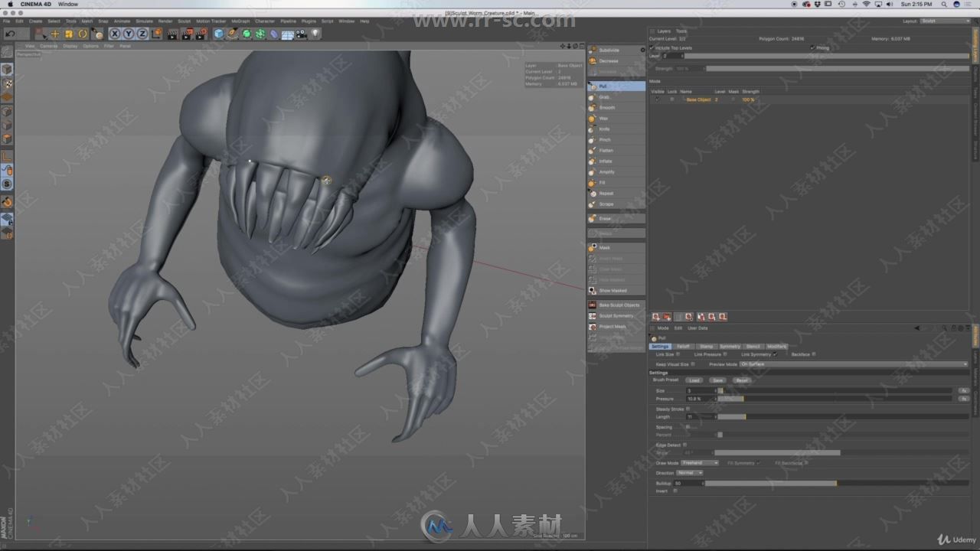980x551 pixels.
Task: Select the Amplify sculpt brush
Action: (616, 172)
